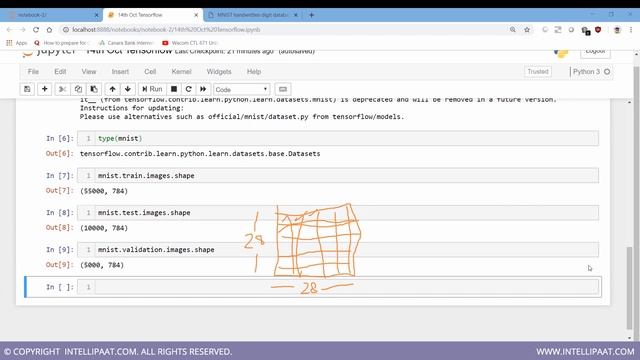Reload the current page
The height and width of the screenshot is (360, 640).
36,30
